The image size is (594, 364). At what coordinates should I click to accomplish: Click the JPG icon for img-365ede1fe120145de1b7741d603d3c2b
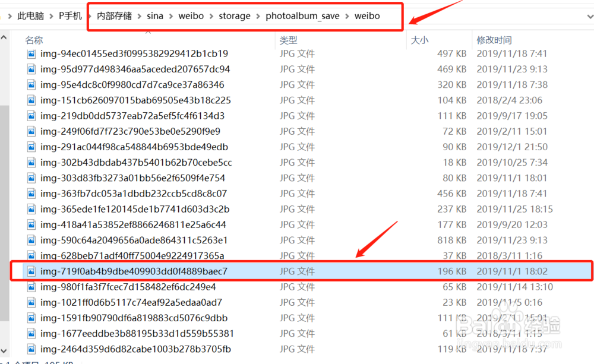(31, 209)
